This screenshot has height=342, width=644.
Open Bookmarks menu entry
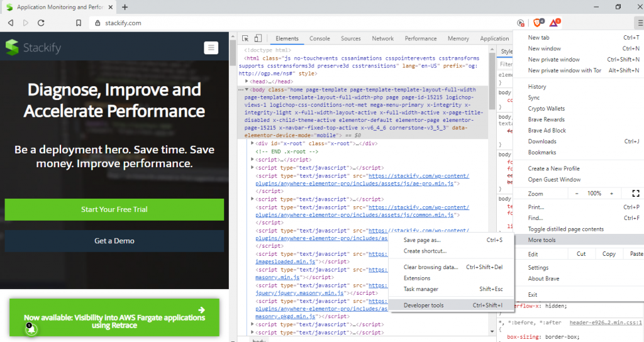pyautogui.click(x=579, y=152)
